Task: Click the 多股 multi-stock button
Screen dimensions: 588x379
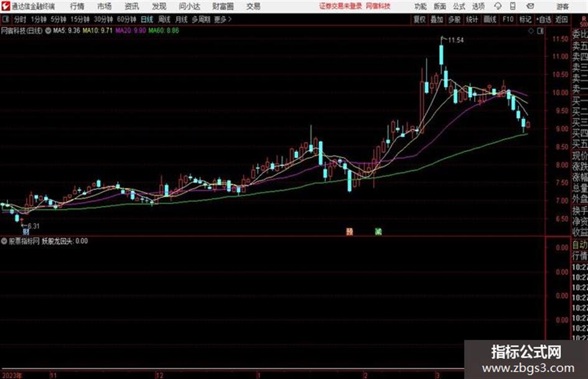Action: [454, 19]
